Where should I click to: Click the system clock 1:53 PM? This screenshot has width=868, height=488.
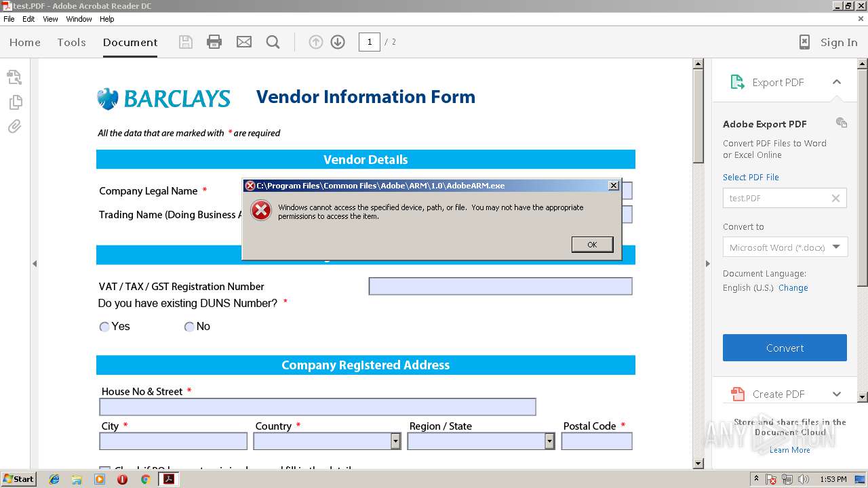833,479
